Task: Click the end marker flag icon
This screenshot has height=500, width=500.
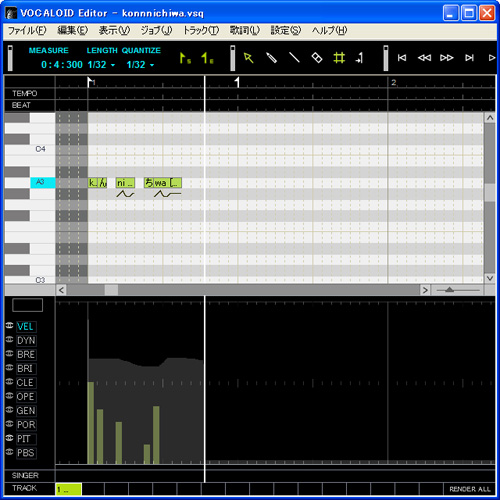Action: point(207,58)
